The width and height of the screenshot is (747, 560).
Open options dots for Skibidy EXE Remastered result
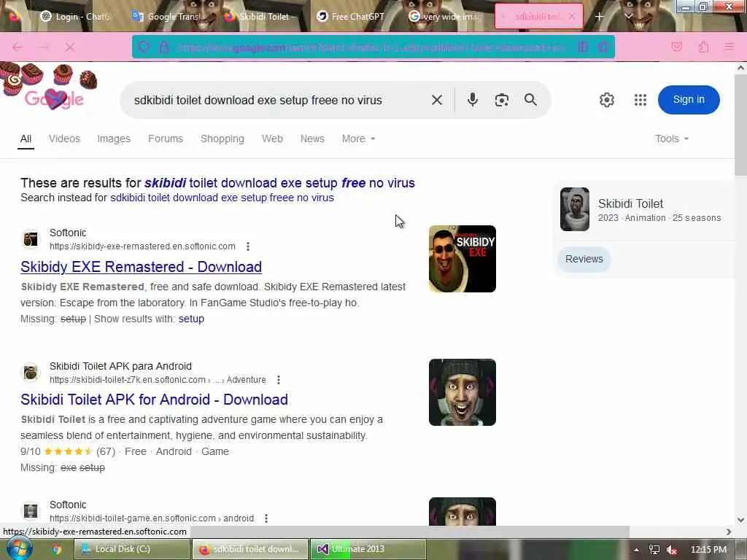click(248, 246)
